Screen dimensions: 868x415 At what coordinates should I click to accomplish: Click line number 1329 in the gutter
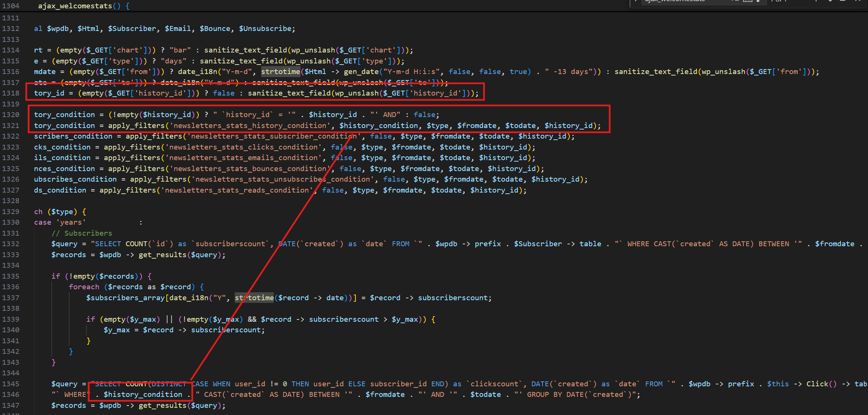[11, 212]
